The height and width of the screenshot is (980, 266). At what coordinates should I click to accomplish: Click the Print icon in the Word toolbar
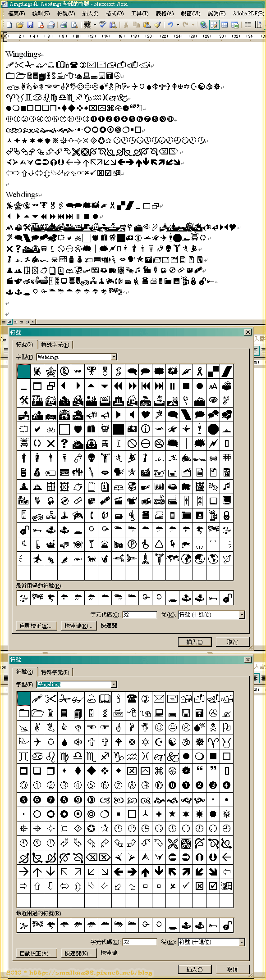tap(64, 25)
